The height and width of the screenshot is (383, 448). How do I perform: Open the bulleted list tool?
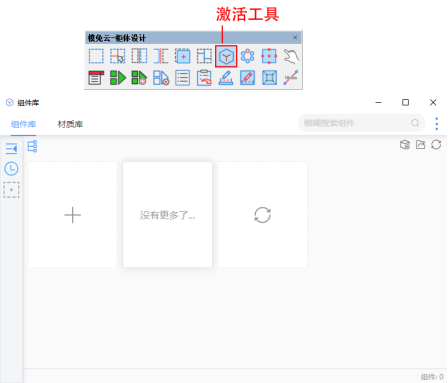(183, 78)
